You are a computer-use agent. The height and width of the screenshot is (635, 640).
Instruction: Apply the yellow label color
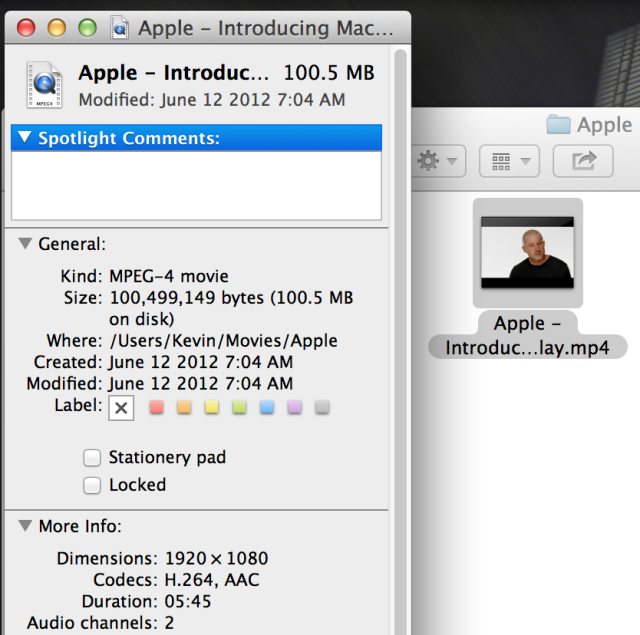(212, 407)
